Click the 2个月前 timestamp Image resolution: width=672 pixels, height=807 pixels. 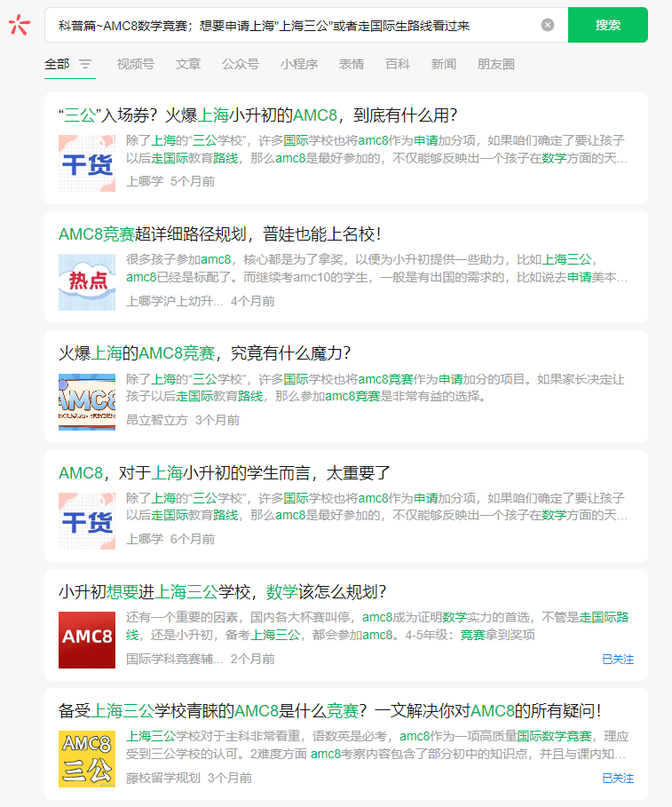coord(253,659)
